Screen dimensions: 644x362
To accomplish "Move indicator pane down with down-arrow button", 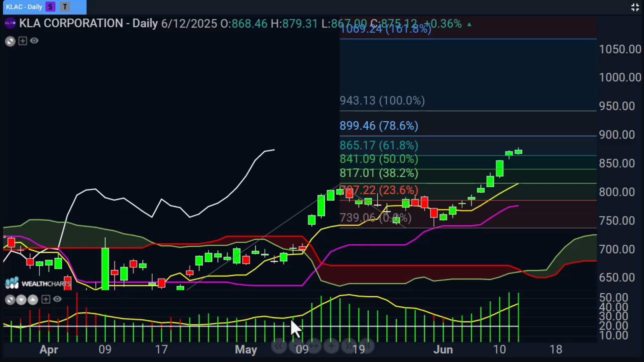I will [21, 300].
